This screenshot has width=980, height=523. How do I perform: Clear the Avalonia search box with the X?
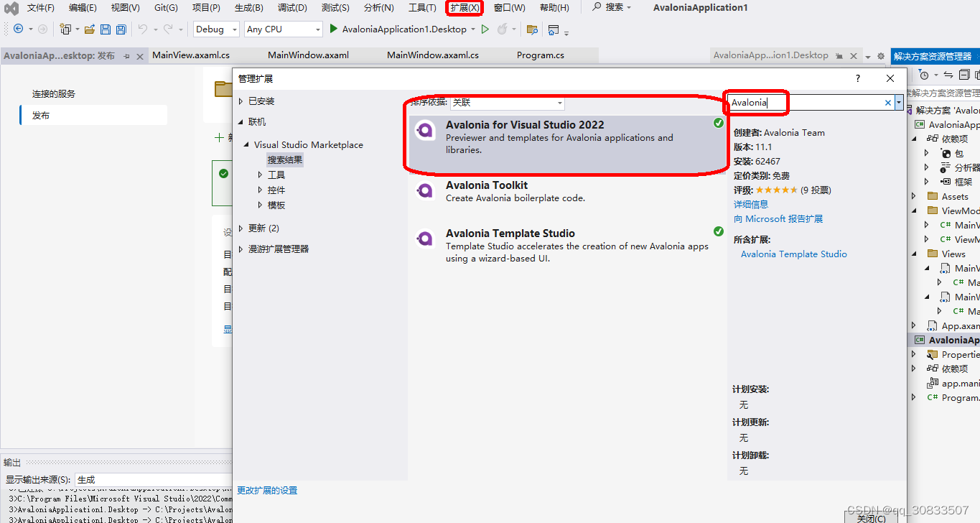point(887,103)
